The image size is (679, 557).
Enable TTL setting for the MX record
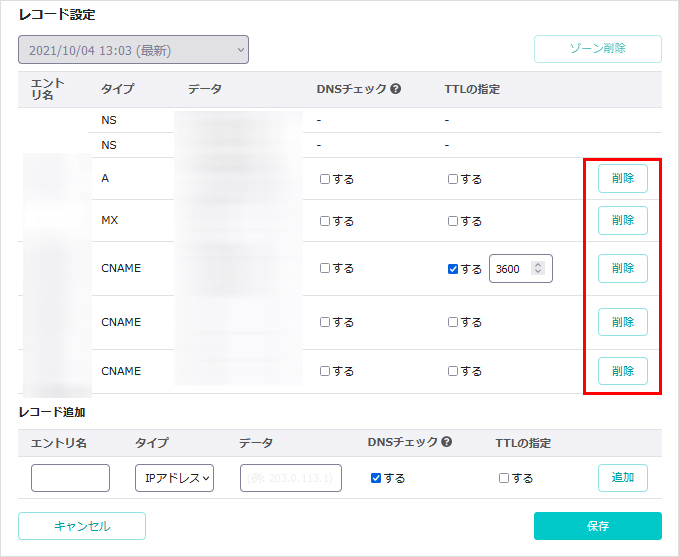[x=454, y=221]
